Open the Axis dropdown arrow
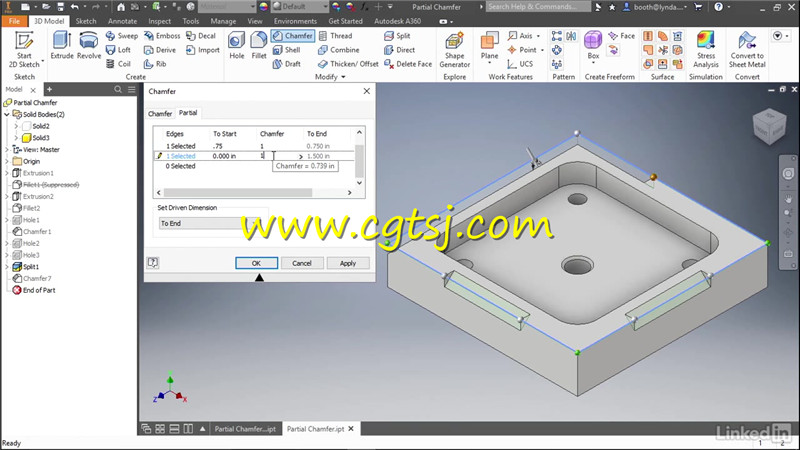The image size is (800, 450). pos(538,36)
